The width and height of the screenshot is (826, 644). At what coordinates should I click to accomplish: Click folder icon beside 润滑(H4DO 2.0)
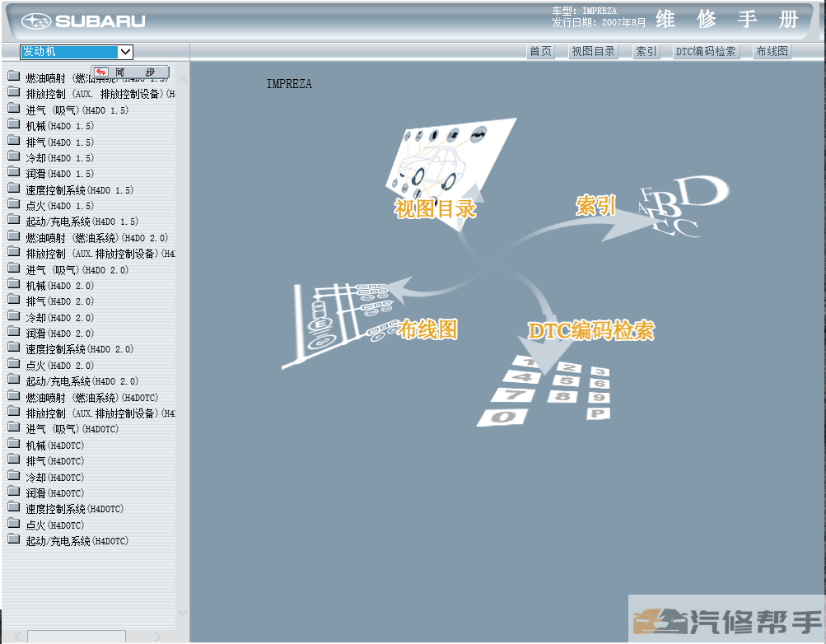click(14, 332)
